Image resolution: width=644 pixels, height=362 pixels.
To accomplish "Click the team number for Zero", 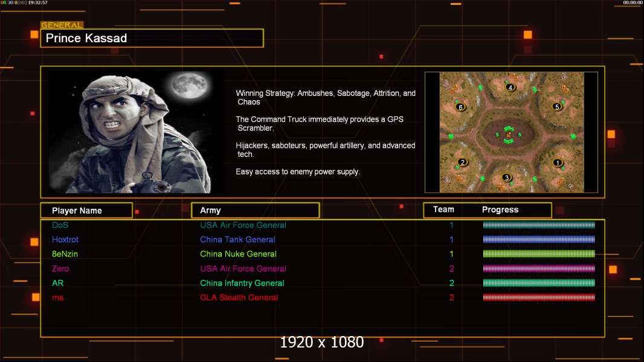I will pyautogui.click(x=451, y=268).
